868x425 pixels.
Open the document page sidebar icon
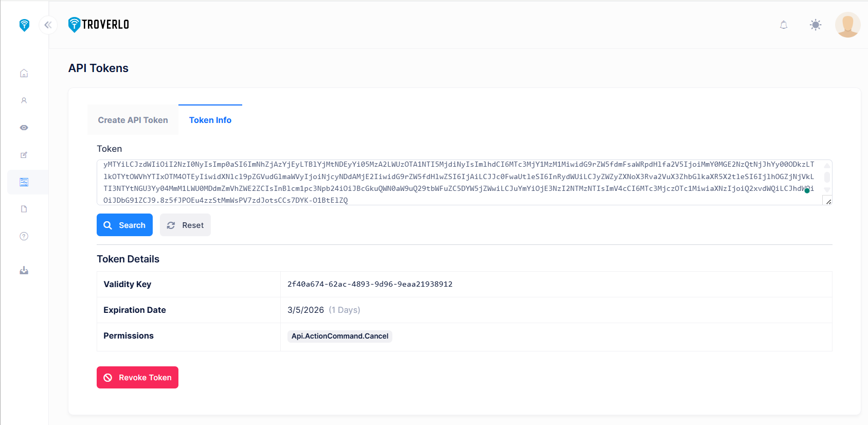click(24, 209)
